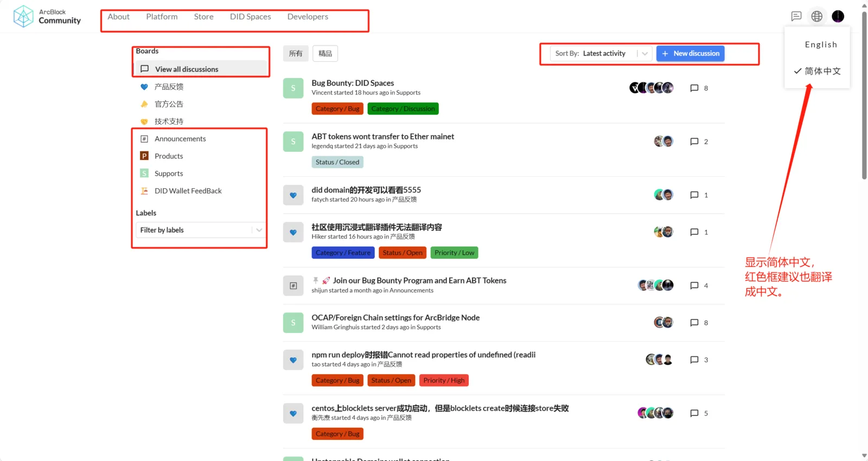Click comment icon on ABT tokens wont transfer post
Image resolution: width=868 pixels, height=461 pixels.
[694, 142]
